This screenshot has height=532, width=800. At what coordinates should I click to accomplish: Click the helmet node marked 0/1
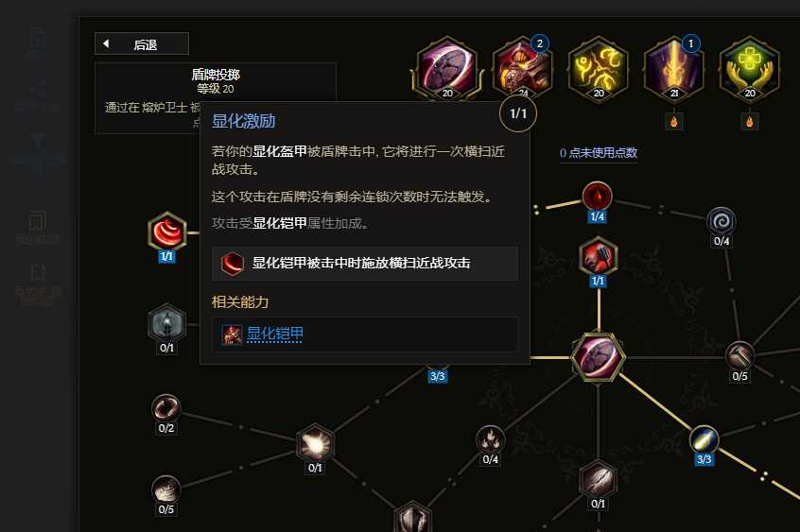166,323
